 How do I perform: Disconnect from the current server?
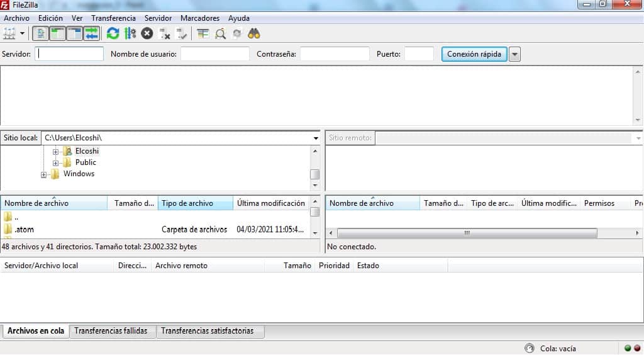(x=164, y=34)
